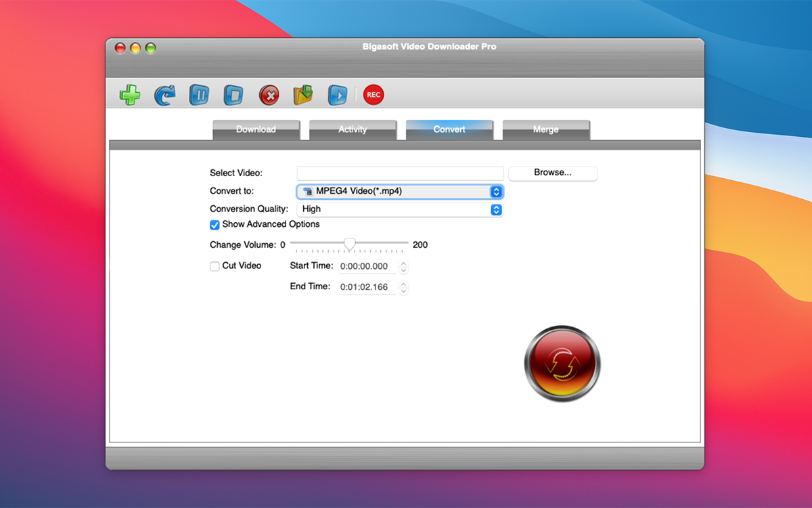This screenshot has width=812, height=508.
Task: Open the download folder icon
Action: tap(303, 95)
